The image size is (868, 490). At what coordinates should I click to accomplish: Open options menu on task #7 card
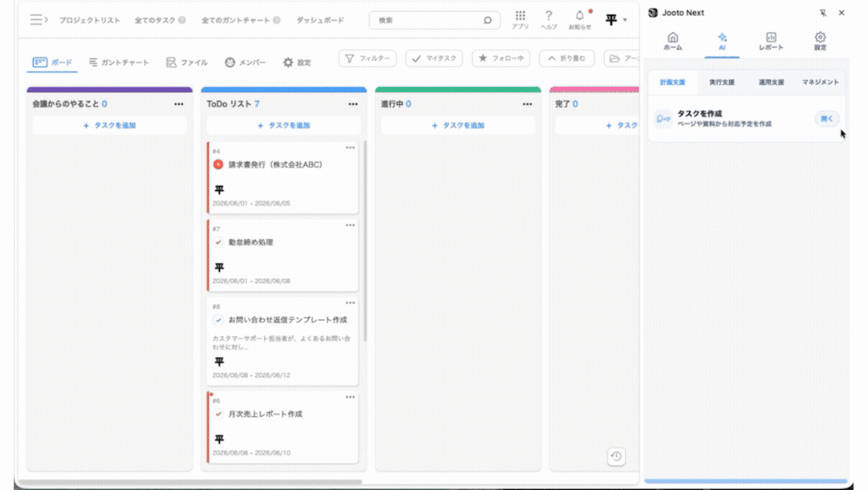pyautogui.click(x=351, y=225)
